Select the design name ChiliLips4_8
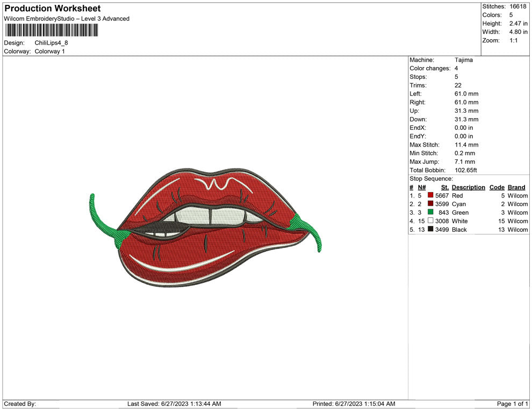 [x=52, y=42]
